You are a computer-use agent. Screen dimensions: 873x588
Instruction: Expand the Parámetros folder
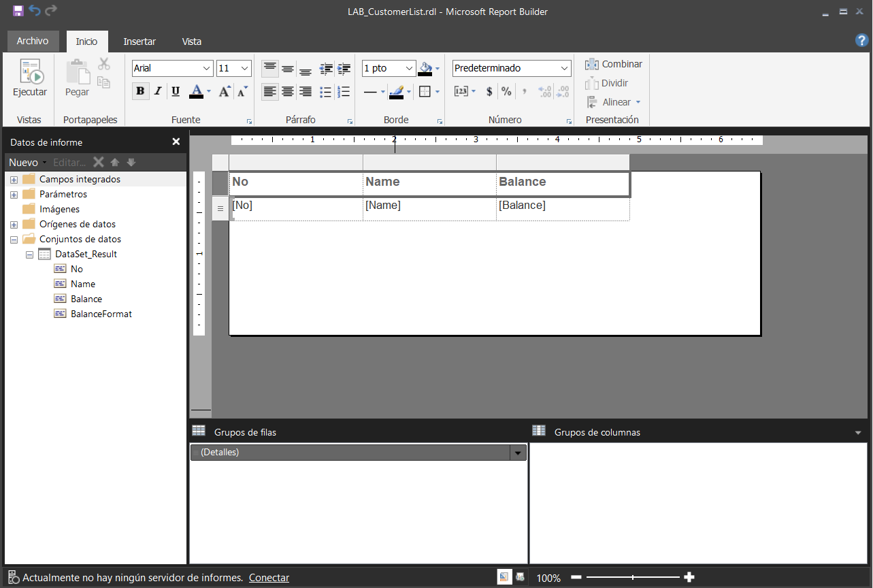tap(14, 195)
